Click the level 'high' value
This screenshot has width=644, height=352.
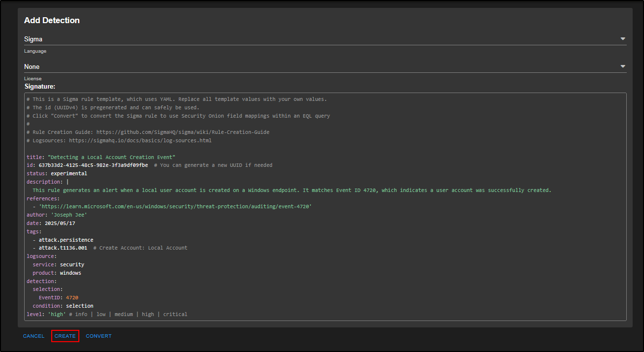(x=57, y=314)
